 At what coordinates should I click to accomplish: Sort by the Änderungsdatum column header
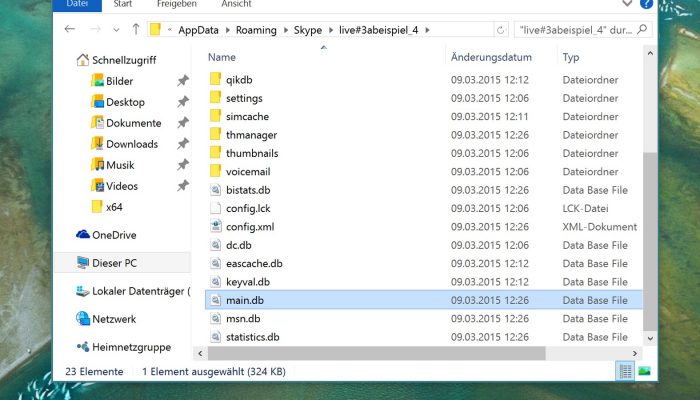[491, 57]
